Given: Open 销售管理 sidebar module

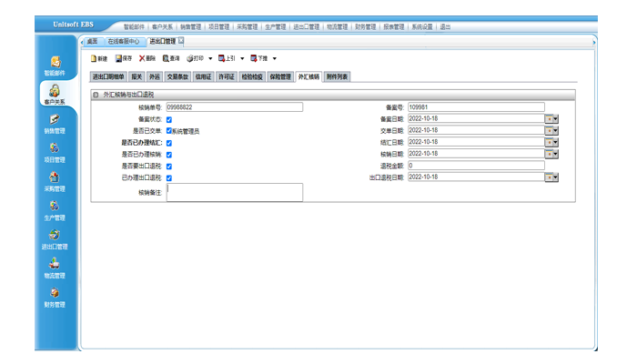Looking at the screenshot, I should coord(55,124).
